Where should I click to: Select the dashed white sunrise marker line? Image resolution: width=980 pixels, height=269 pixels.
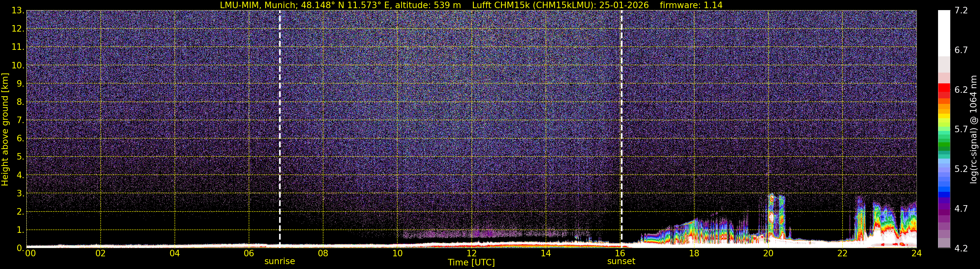(x=280, y=129)
